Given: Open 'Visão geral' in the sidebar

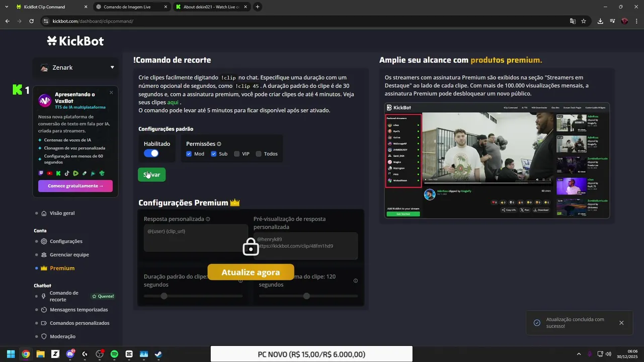Looking at the screenshot, I should click(x=62, y=213).
